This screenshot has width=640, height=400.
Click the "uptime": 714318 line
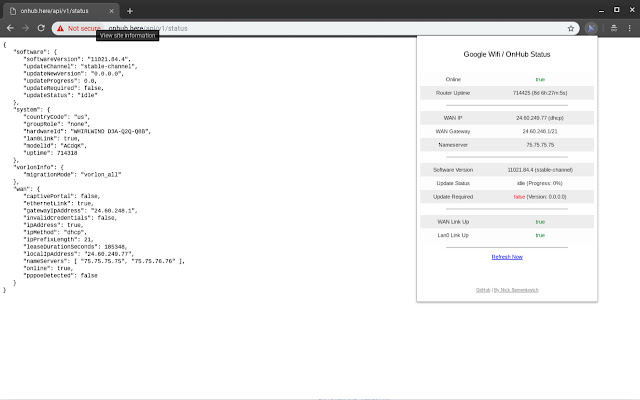50,153
